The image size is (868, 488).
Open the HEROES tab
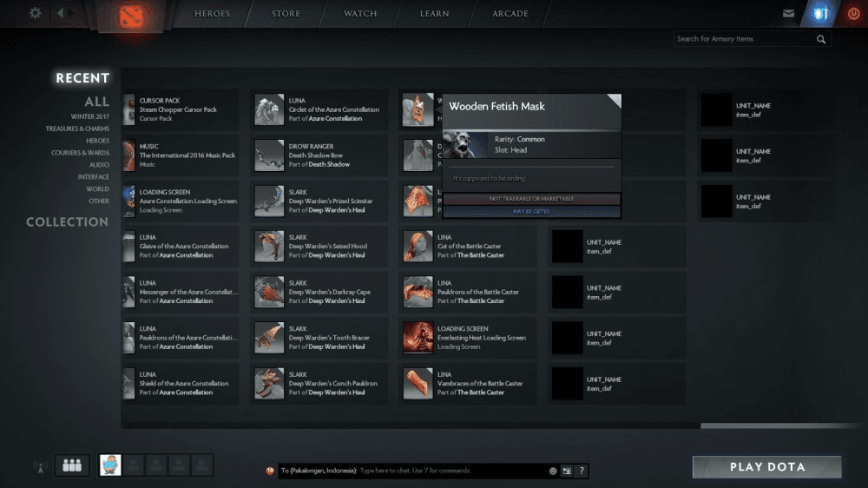pos(212,13)
